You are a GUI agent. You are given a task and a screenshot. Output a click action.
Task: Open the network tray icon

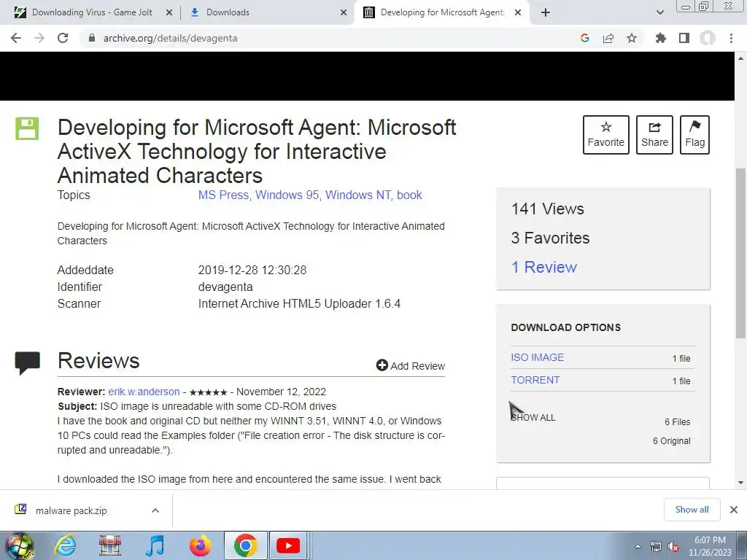[x=656, y=547]
